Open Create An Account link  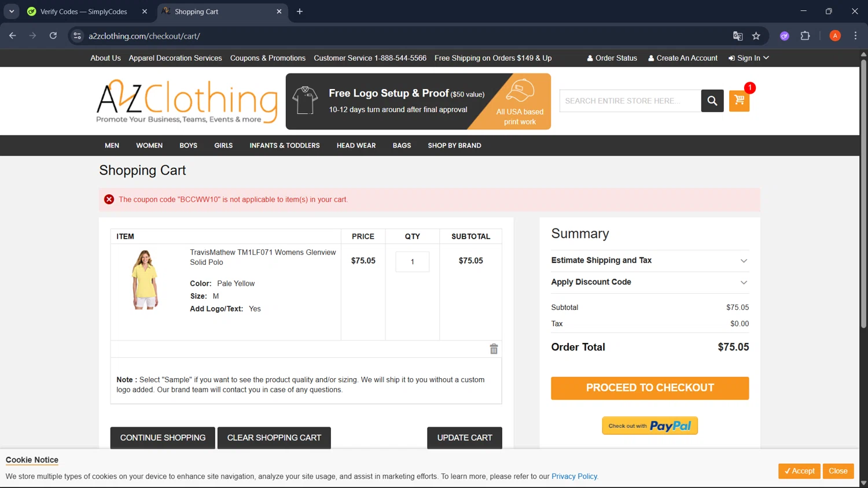pos(682,58)
